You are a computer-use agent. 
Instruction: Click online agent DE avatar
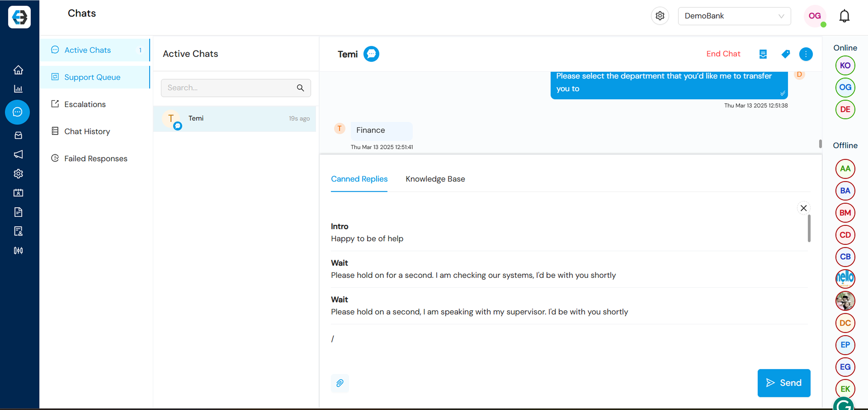pyautogui.click(x=845, y=110)
